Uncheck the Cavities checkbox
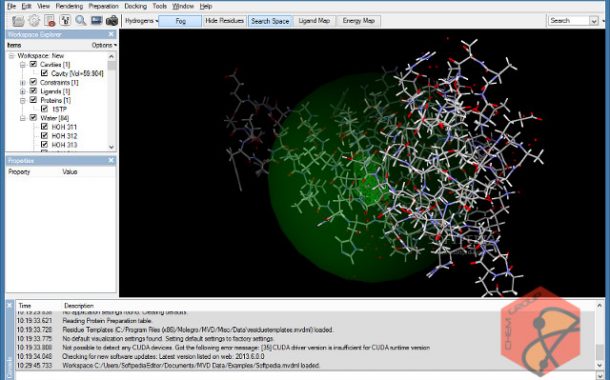This screenshot has width=610, height=380. pyautogui.click(x=33, y=64)
